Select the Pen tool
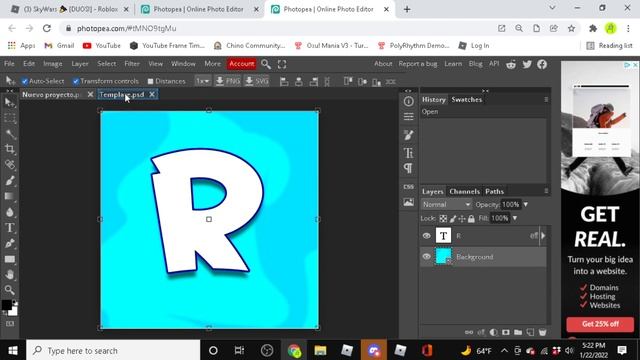 10,243
